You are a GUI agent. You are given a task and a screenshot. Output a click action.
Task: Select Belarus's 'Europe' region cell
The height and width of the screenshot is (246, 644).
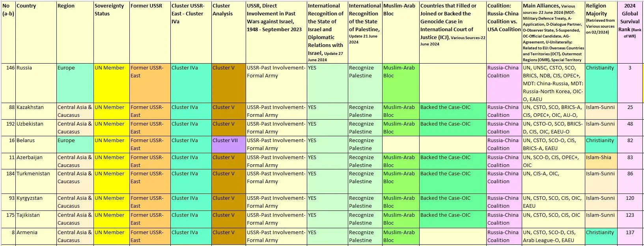75,144
